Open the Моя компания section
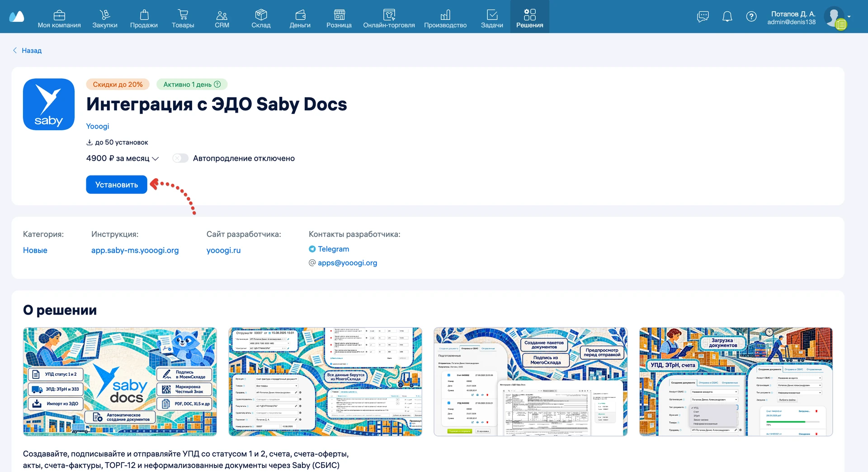The image size is (868, 472). (x=59, y=19)
